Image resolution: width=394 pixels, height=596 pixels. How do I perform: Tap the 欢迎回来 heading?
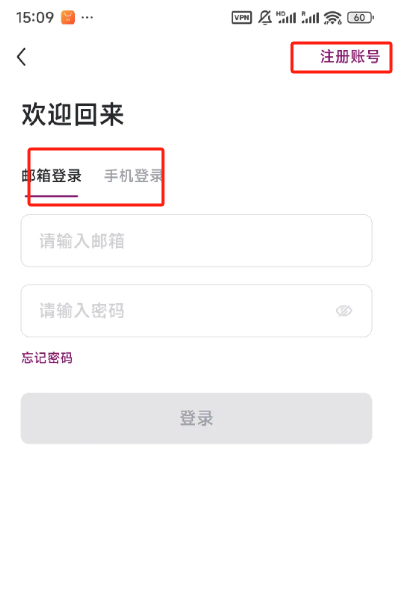73,114
